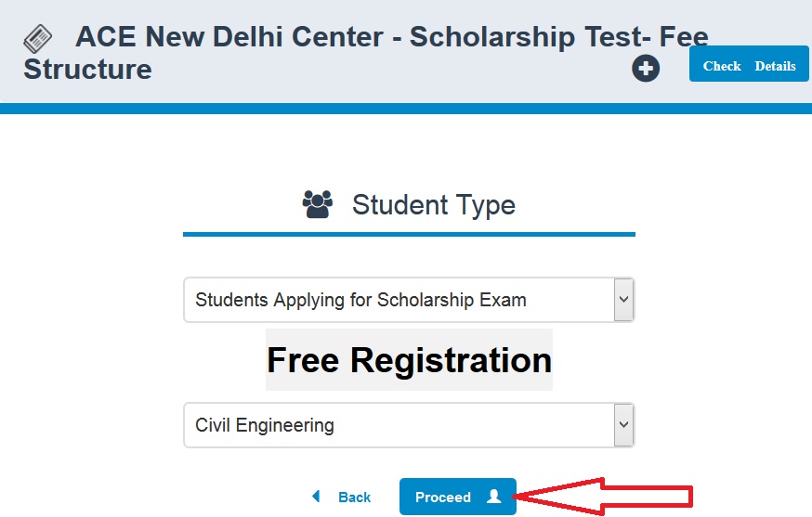Image resolution: width=812 pixels, height=517 pixels.
Task: Click the red arrow pointing to Proceed
Action: 603,497
